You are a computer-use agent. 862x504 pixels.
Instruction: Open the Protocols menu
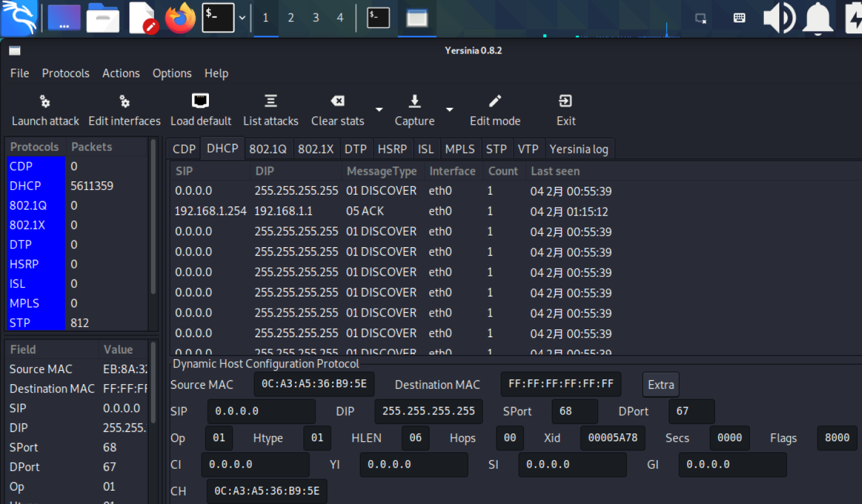[65, 73]
